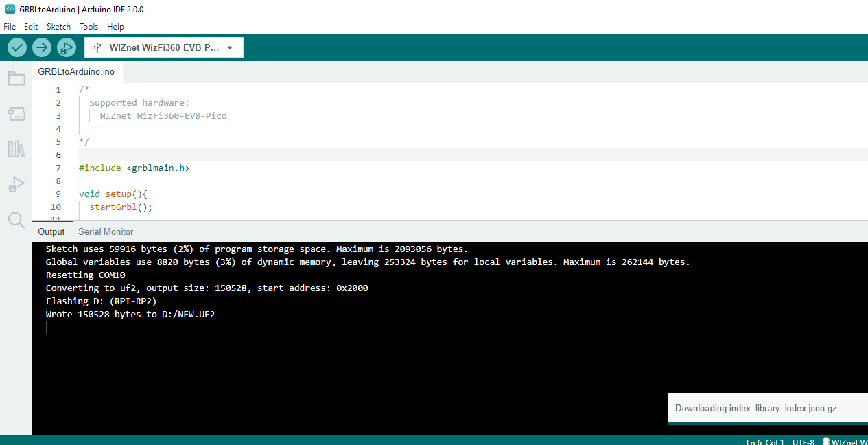Open the Help menu
The width and height of the screenshot is (868, 445).
tap(115, 27)
